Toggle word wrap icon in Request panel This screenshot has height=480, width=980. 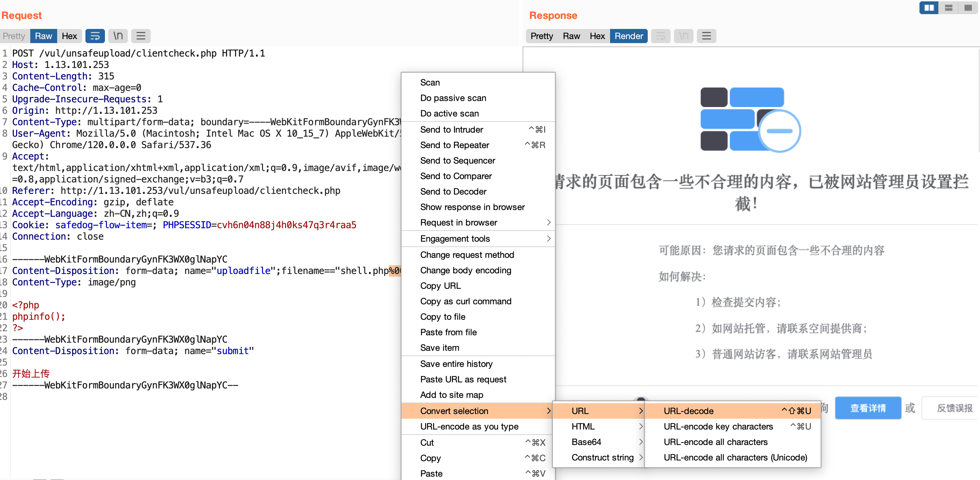pos(95,36)
